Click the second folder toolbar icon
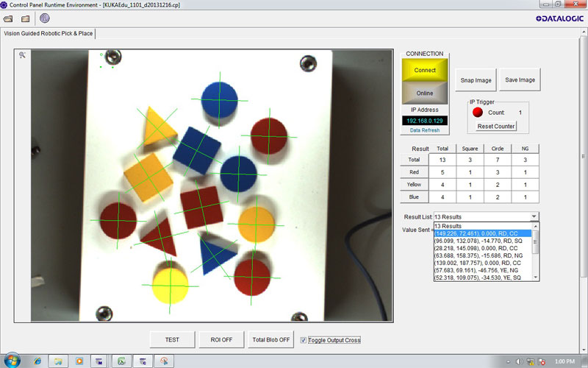588x368 pixels. point(26,18)
